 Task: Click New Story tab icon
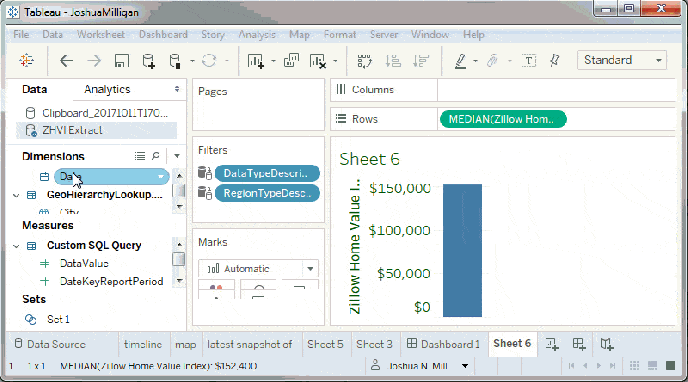606,344
